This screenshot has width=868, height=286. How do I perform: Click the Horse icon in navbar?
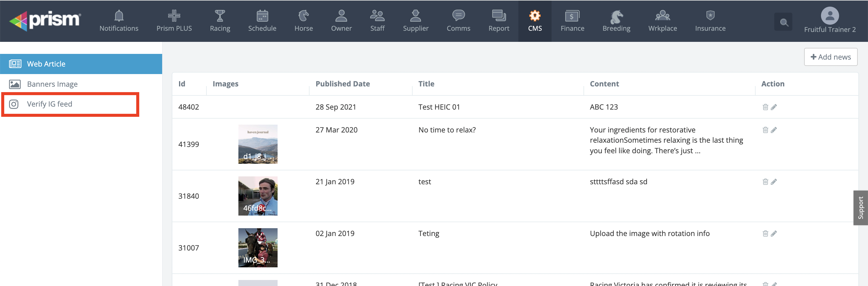pos(303,21)
